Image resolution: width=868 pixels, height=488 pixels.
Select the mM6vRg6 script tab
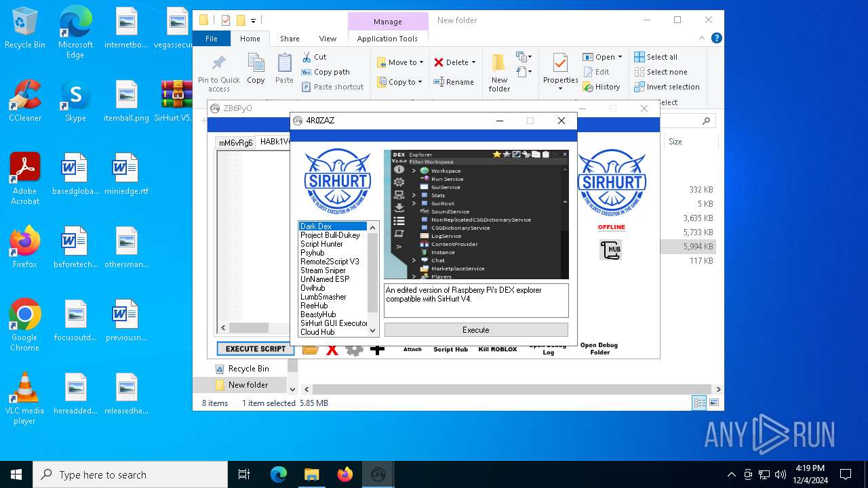click(235, 142)
